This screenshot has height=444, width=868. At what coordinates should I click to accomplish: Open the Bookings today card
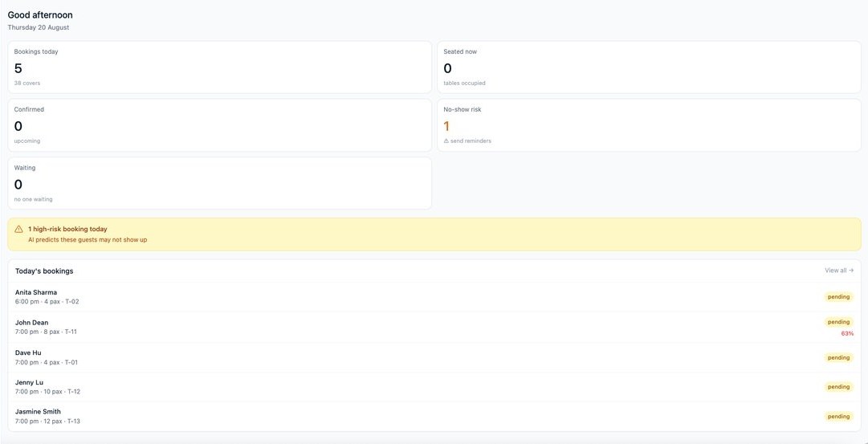tap(220, 67)
